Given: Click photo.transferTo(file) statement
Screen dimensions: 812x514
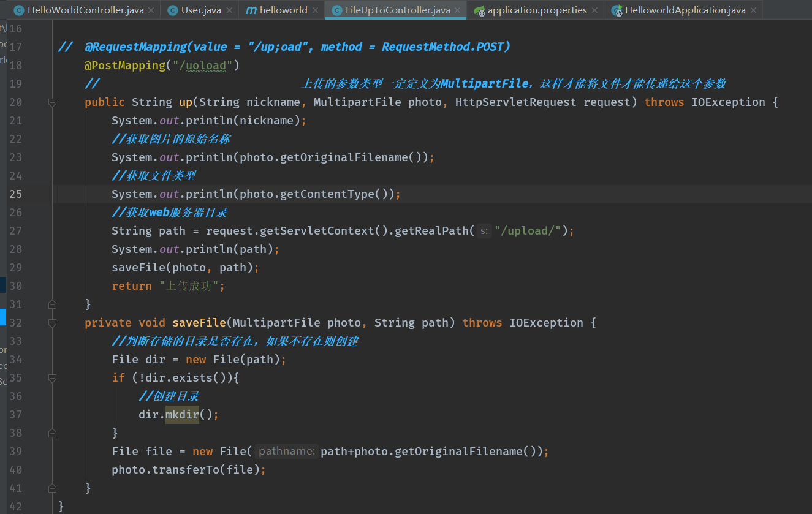Looking at the screenshot, I should pyautogui.click(x=189, y=470).
